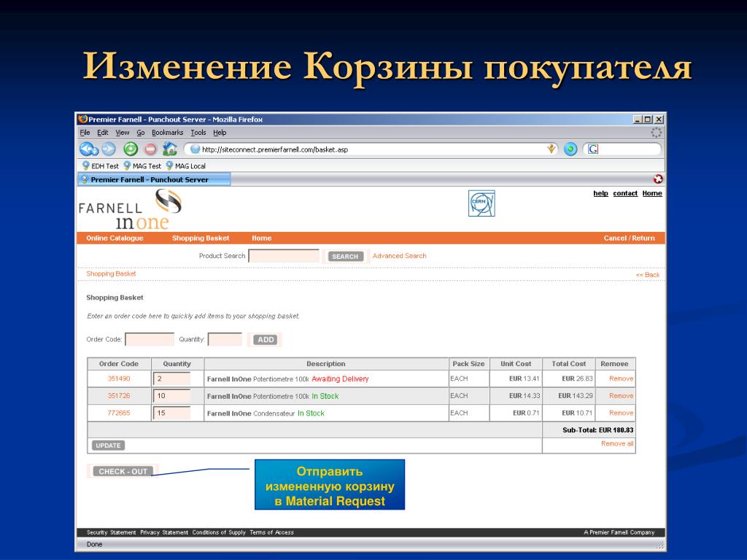Click the green Go icon next to address bar

tap(570, 149)
